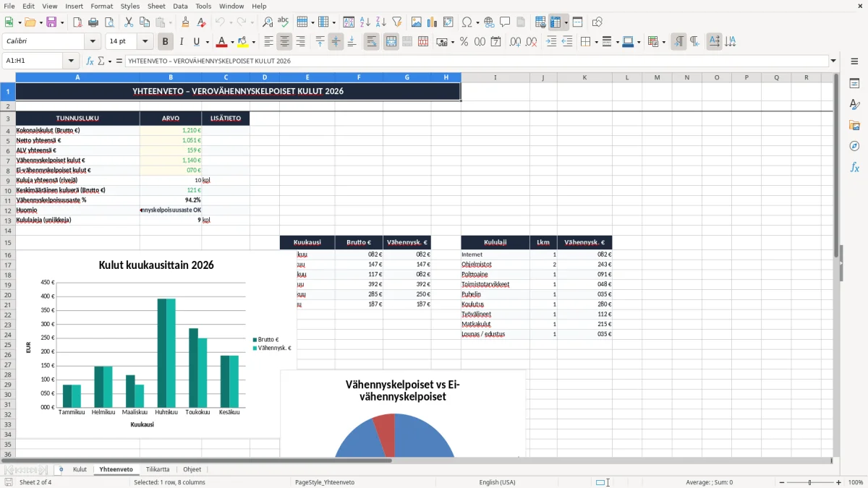Click the Sort icon
The height and width of the screenshot is (488, 868).
click(x=349, y=22)
